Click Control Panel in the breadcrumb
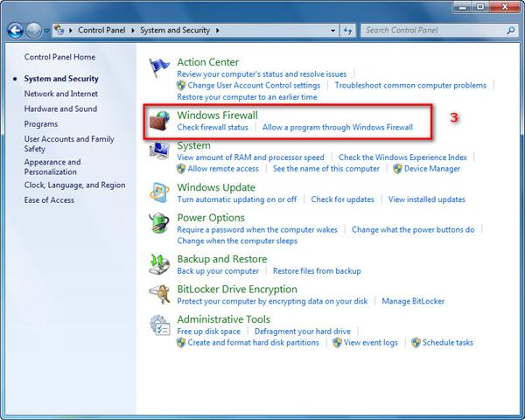This screenshot has width=525, height=420. [101, 30]
